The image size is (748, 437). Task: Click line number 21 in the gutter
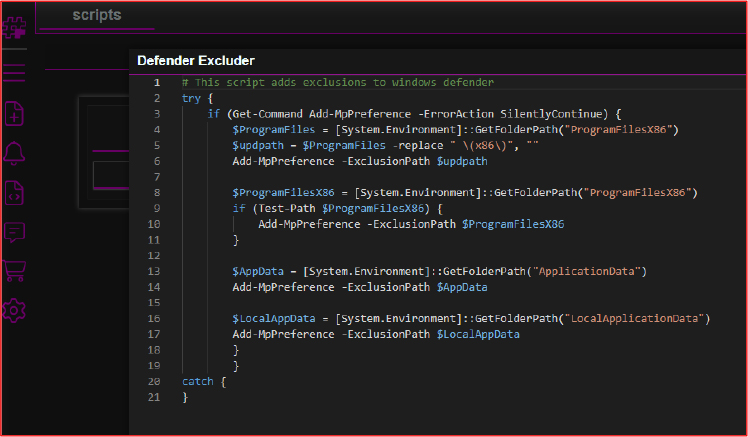tap(154, 397)
